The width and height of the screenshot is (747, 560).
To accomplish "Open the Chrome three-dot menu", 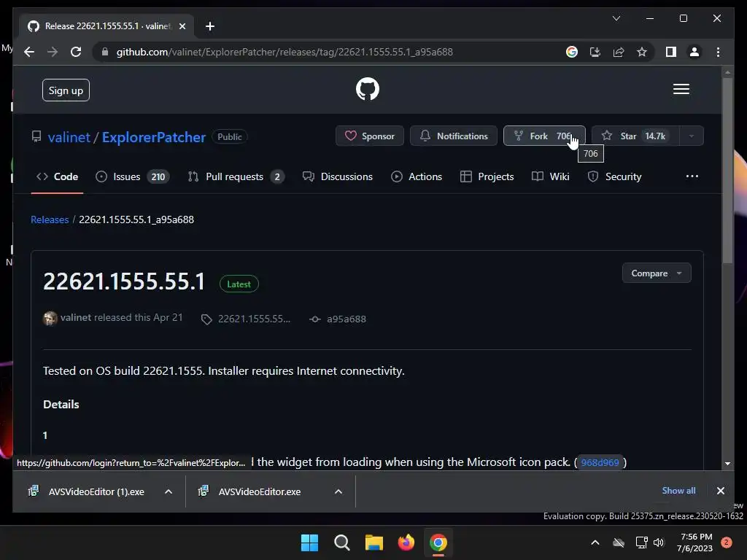I will pyautogui.click(x=718, y=52).
